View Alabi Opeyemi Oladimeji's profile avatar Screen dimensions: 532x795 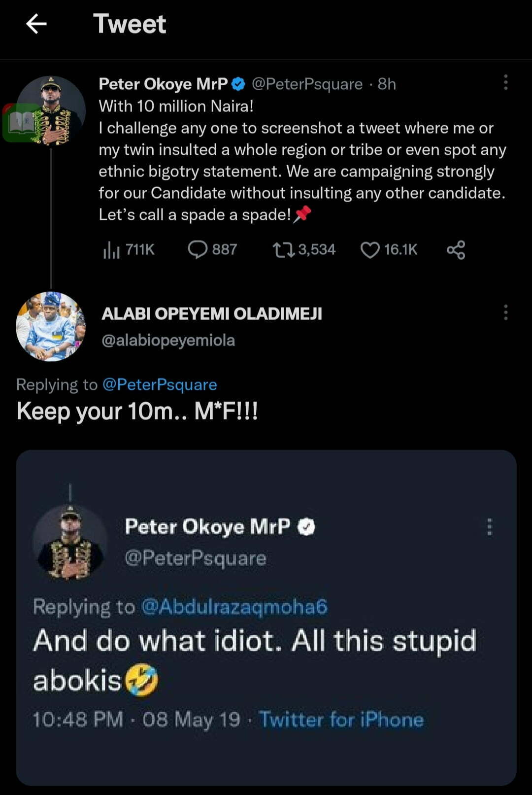click(x=51, y=326)
